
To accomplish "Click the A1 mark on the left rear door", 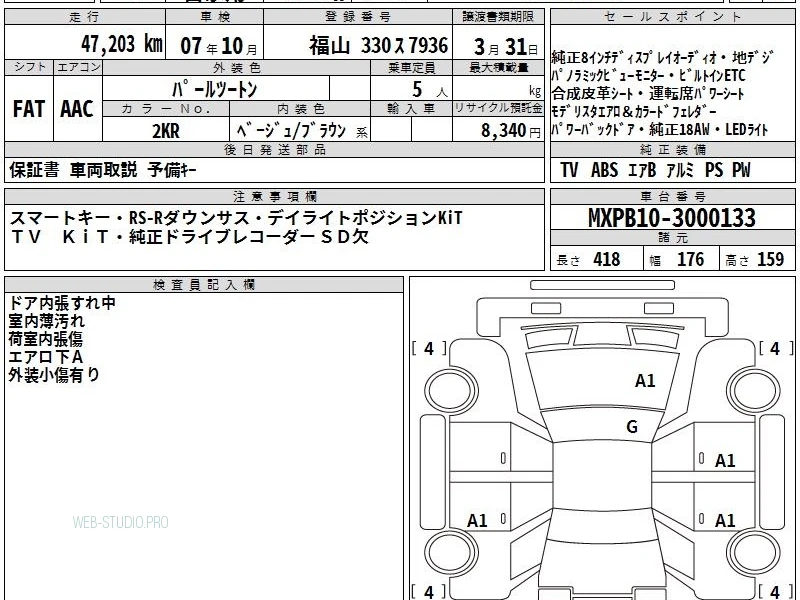I will click(477, 520).
